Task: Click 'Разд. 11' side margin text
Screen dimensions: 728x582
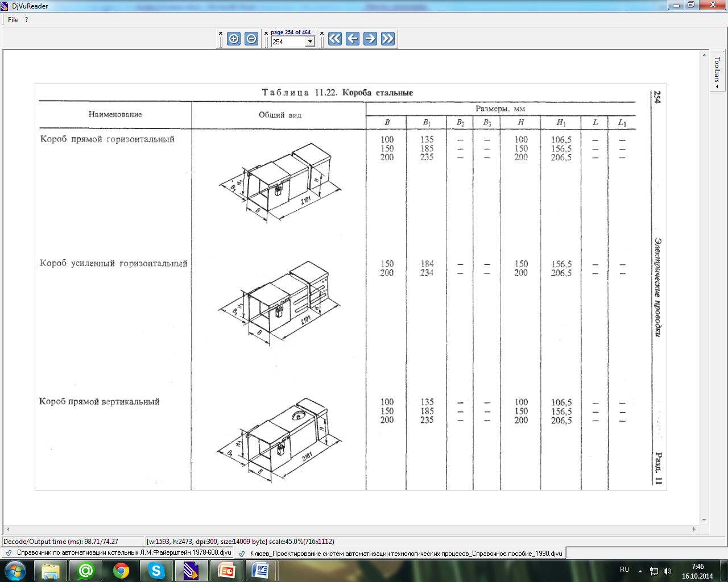Action: (x=658, y=468)
